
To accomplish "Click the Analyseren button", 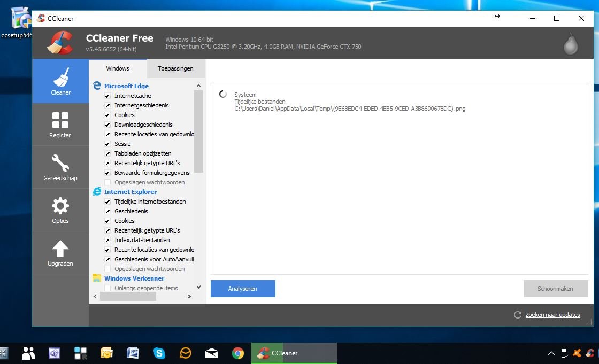I will coord(243,289).
